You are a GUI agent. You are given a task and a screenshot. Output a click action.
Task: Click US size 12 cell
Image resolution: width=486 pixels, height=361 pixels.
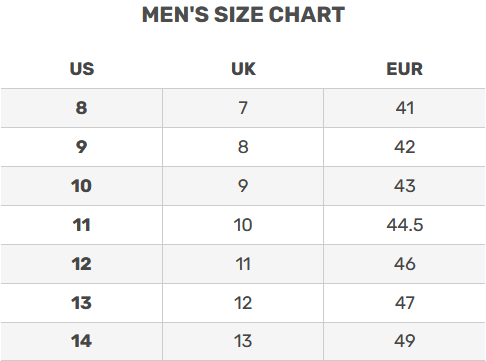tap(82, 264)
